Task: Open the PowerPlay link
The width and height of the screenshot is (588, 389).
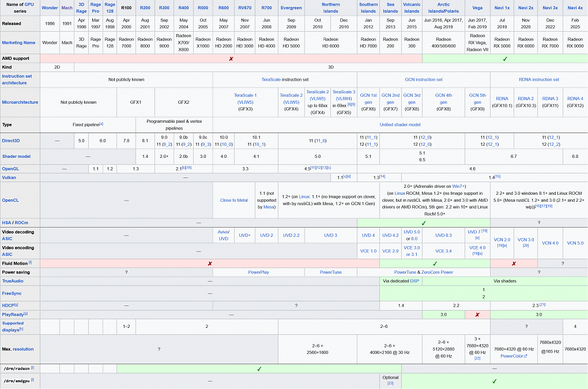Action: pyautogui.click(x=258, y=273)
